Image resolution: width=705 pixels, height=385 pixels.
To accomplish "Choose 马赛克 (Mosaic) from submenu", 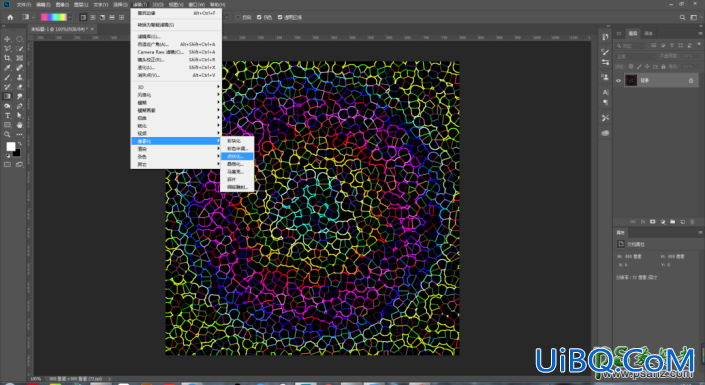I will [x=237, y=172].
